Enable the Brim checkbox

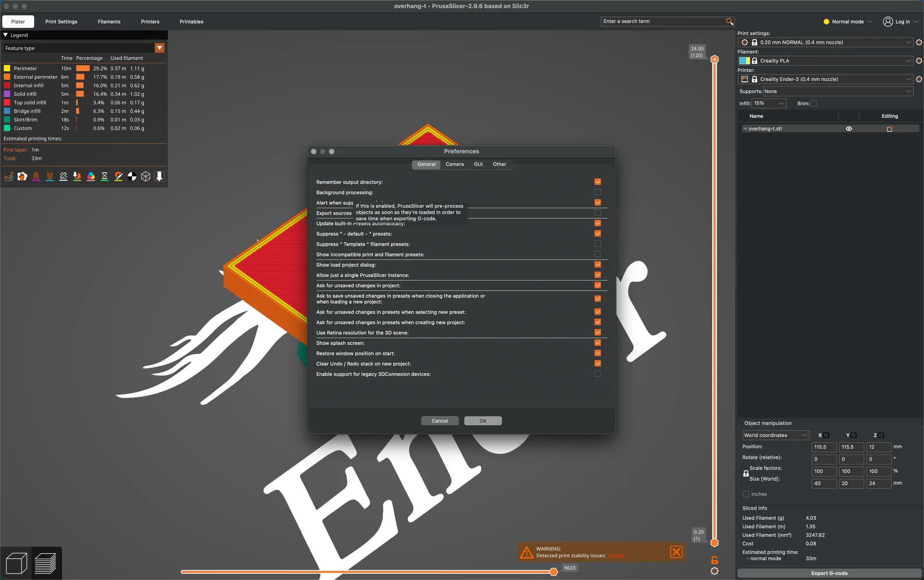(x=814, y=104)
